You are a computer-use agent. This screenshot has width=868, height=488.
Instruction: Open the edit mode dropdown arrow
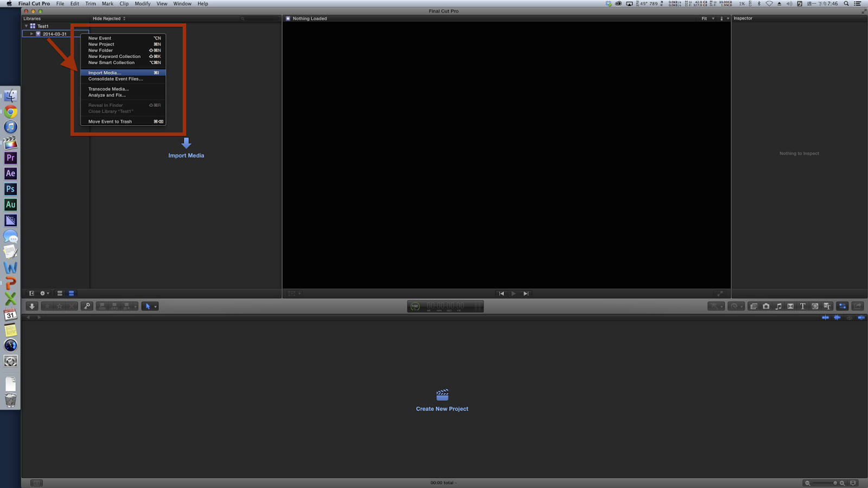tap(135, 307)
